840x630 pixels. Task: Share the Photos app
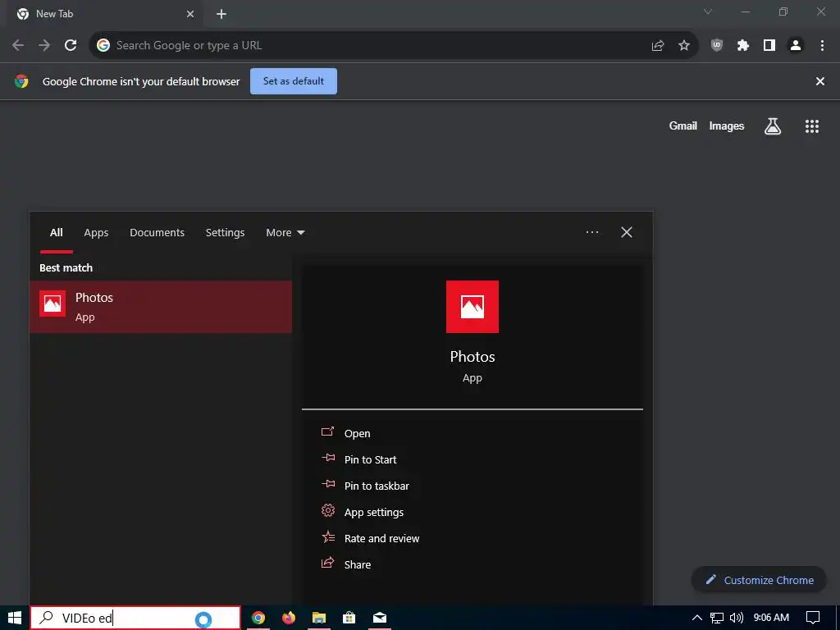click(358, 564)
